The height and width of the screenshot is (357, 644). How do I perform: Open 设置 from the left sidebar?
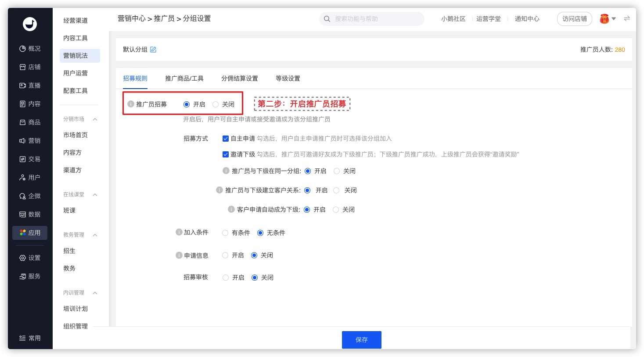(30, 258)
